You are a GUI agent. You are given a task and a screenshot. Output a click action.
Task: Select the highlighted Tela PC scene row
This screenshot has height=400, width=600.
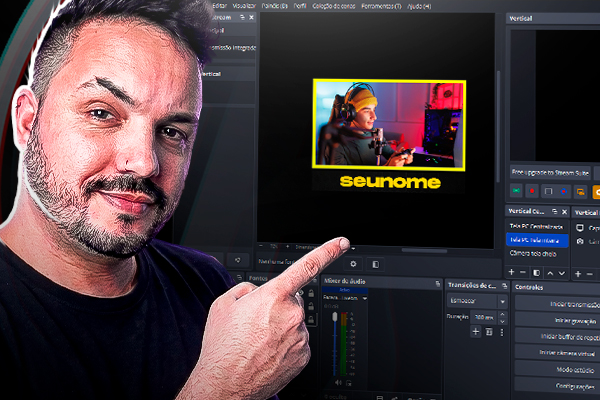point(536,240)
